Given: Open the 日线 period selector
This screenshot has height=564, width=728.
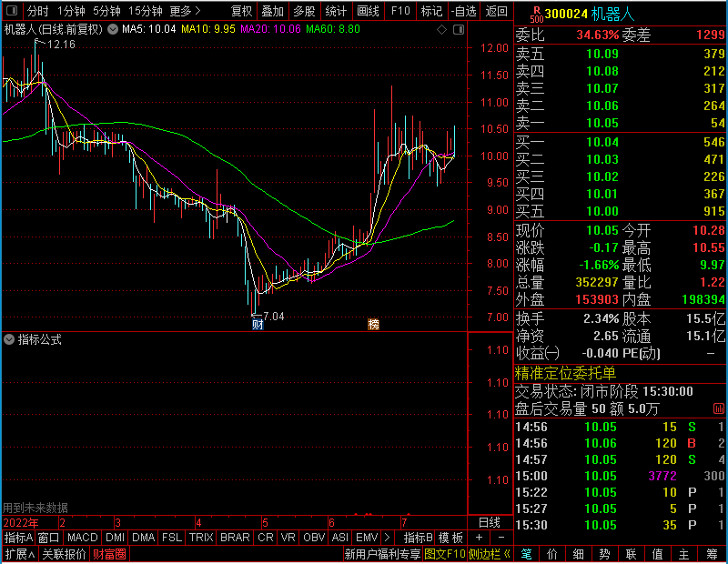Looking at the screenshot, I should [490, 523].
